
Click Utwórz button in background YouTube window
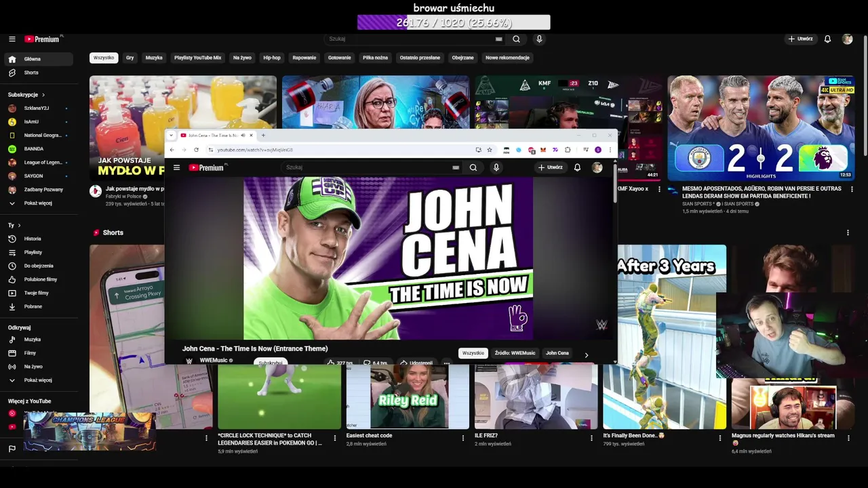pos(800,39)
